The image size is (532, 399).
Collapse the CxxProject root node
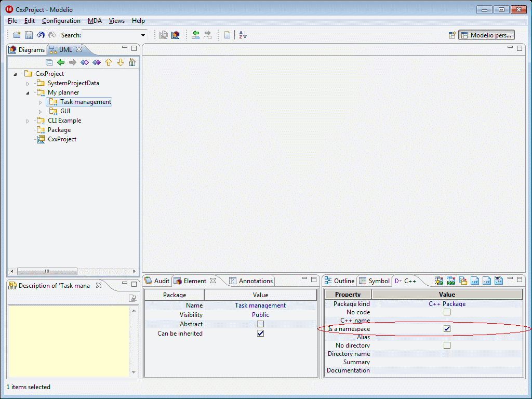[15, 74]
